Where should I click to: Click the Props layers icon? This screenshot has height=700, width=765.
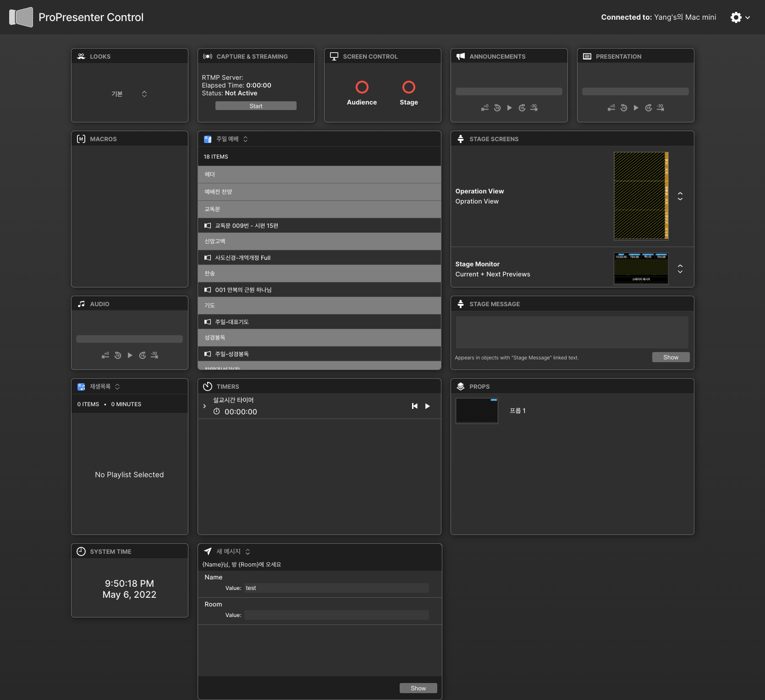tap(461, 386)
